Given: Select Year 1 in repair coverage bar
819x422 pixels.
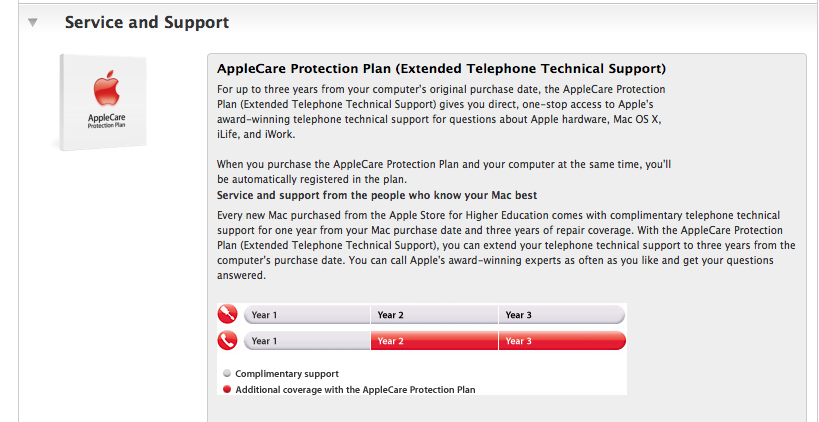Looking at the screenshot, I should pos(307,315).
